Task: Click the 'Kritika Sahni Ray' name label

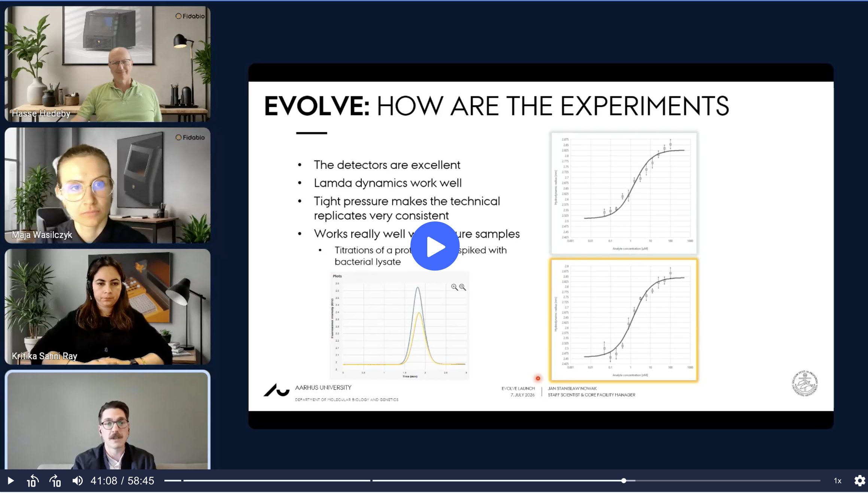Action: coord(45,356)
